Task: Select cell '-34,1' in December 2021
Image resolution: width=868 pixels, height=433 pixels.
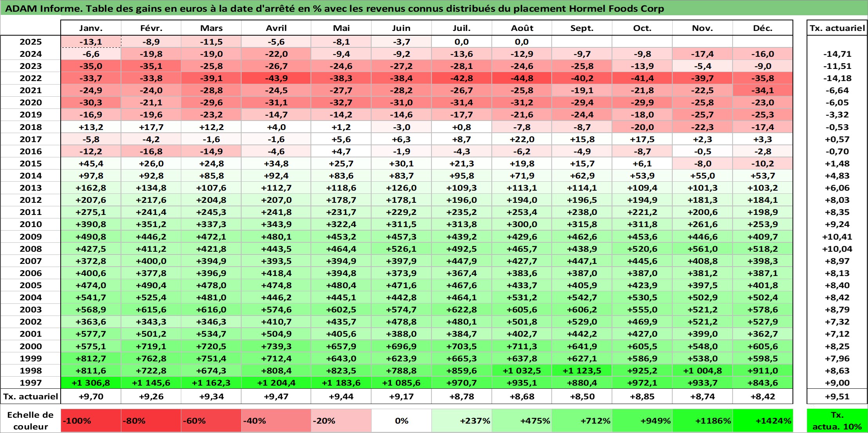Action: pyautogui.click(x=763, y=90)
